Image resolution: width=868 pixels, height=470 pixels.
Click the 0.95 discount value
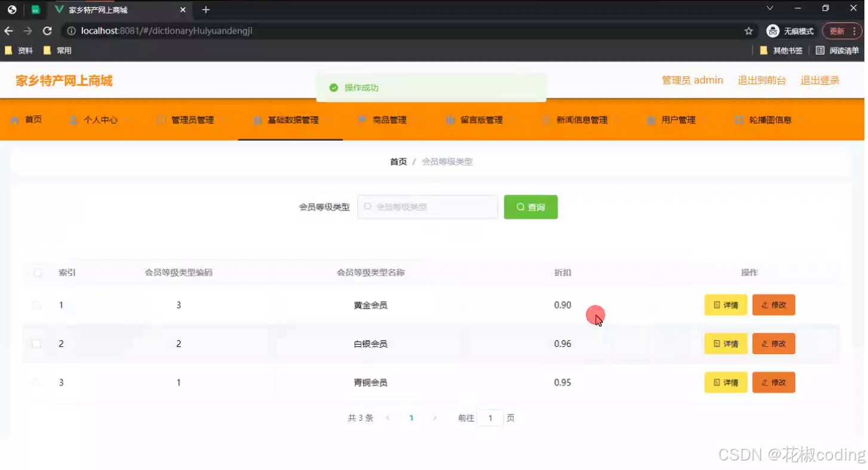563,383
